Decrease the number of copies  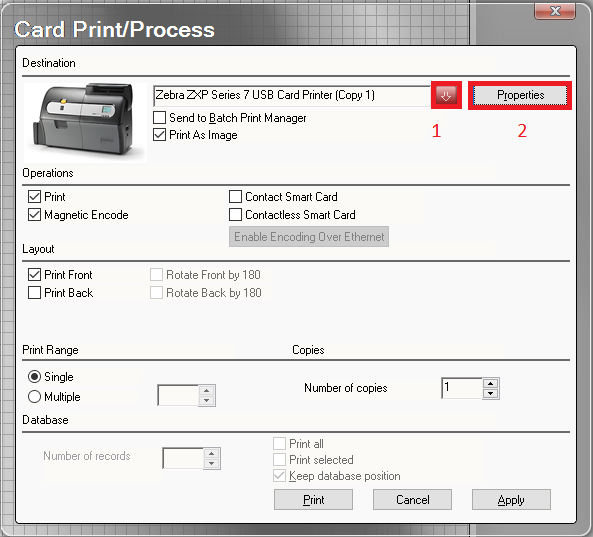[491, 393]
